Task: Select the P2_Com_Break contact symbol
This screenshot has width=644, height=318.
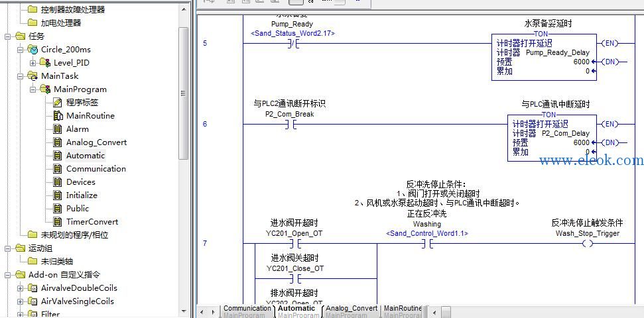Action: click(x=290, y=124)
